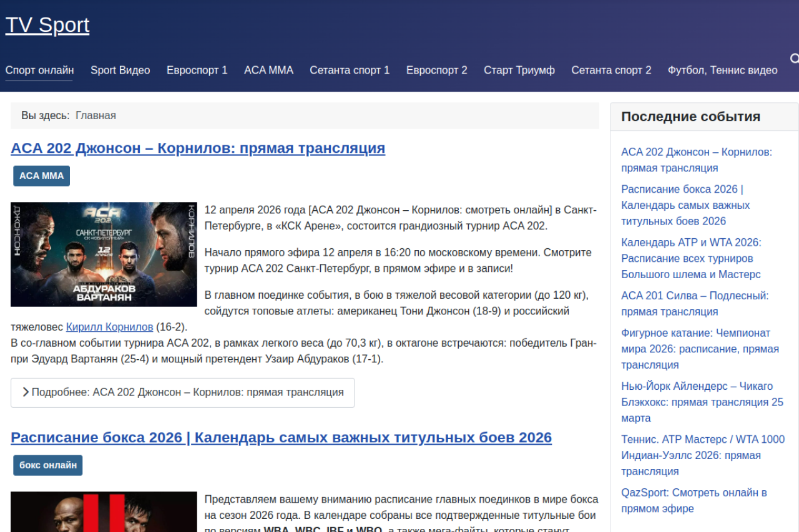Image resolution: width=799 pixels, height=532 pixels.
Task: Click the бокс онлайн category tag
Action: [x=47, y=465]
